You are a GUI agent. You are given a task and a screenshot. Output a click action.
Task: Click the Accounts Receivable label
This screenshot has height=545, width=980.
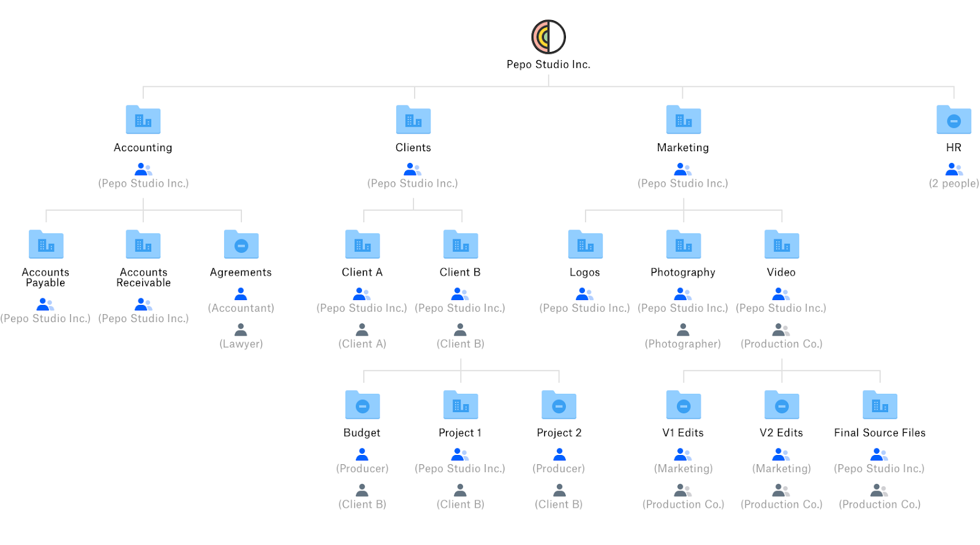click(143, 277)
